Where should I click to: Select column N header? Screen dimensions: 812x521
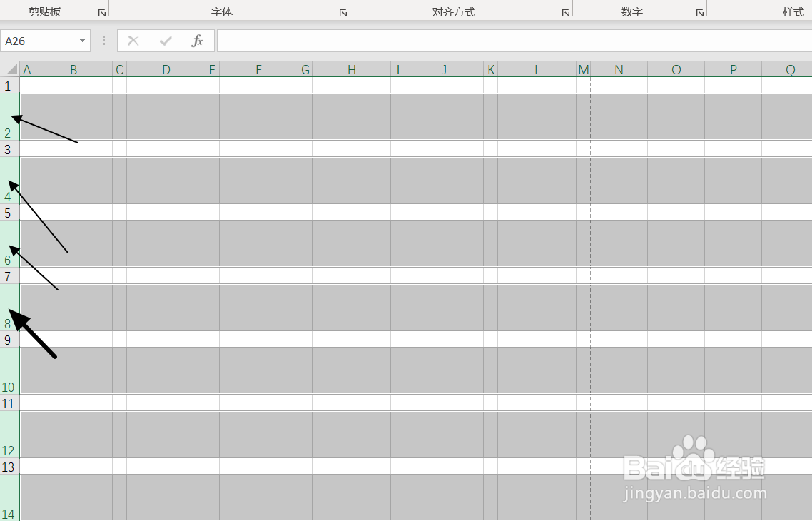pos(619,69)
